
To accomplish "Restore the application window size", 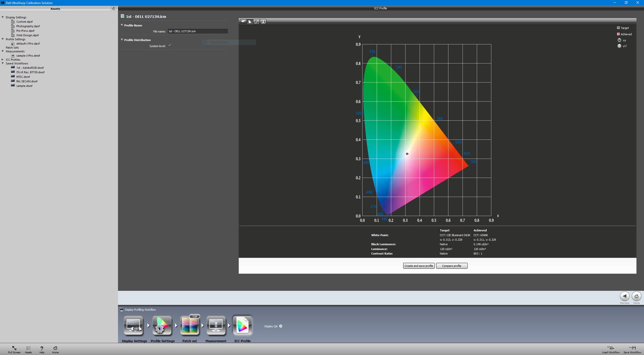I will [626, 3].
